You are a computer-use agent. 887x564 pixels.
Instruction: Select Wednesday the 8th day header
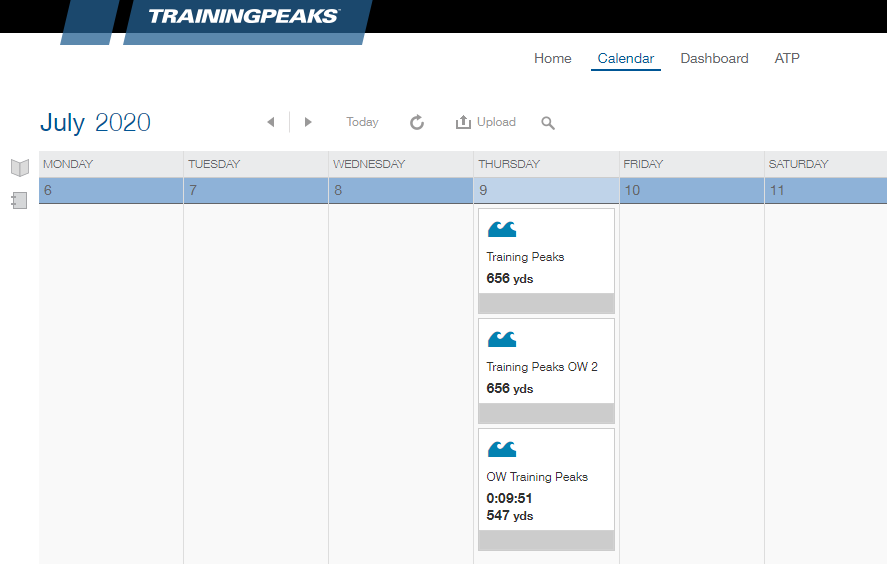401,191
